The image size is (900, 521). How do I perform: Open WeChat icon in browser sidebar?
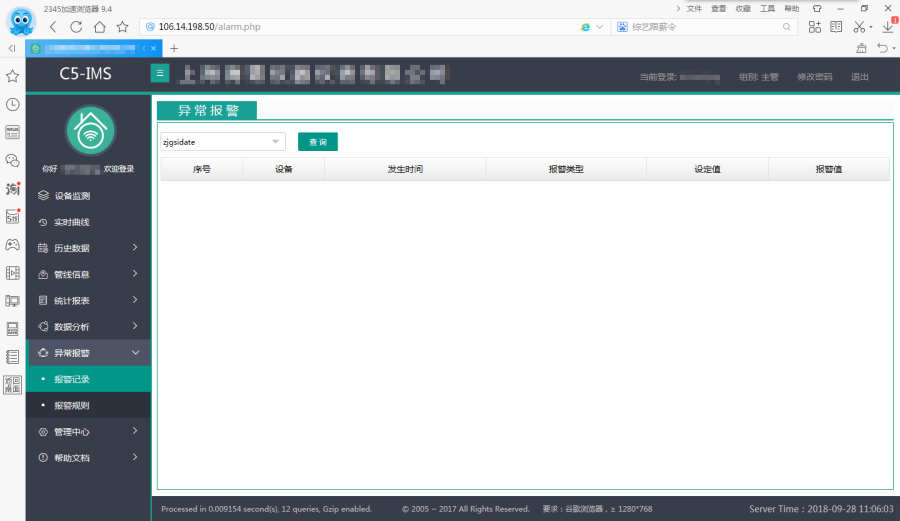pyautogui.click(x=12, y=161)
